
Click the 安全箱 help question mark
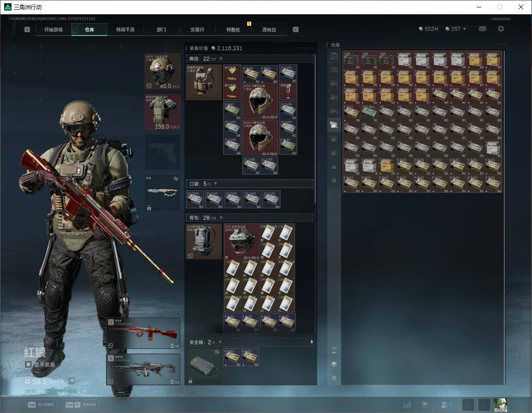click(x=220, y=342)
